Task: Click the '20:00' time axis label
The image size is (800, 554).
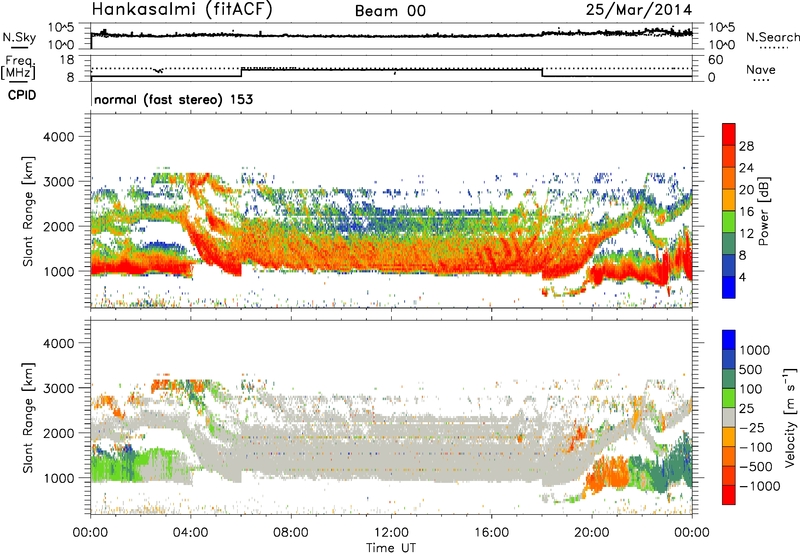Action: (x=591, y=533)
